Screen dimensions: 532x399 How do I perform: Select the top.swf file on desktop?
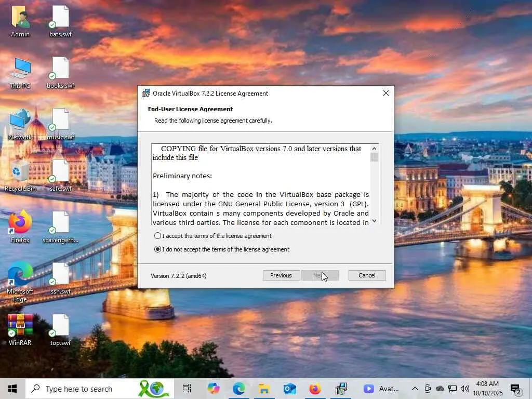(x=60, y=330)
